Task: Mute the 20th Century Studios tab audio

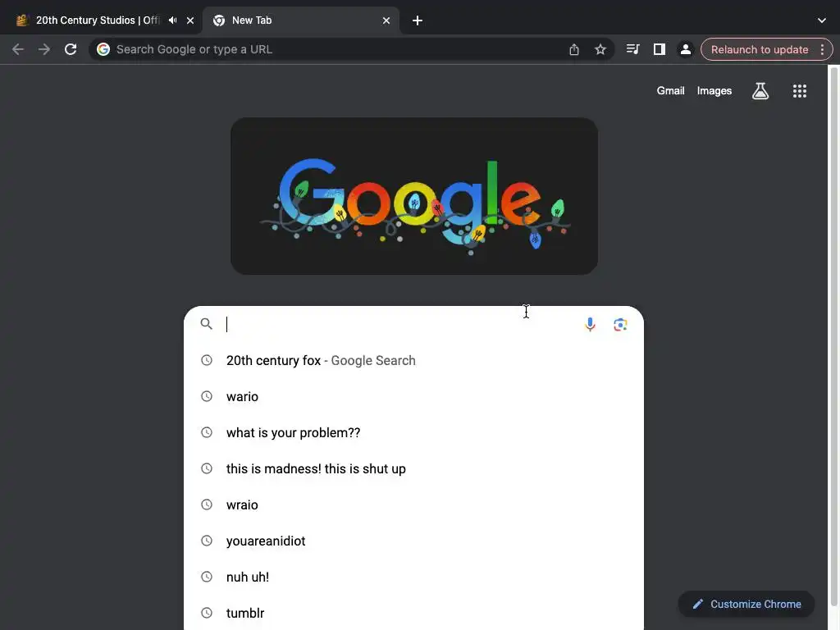Action: point(172,21)
